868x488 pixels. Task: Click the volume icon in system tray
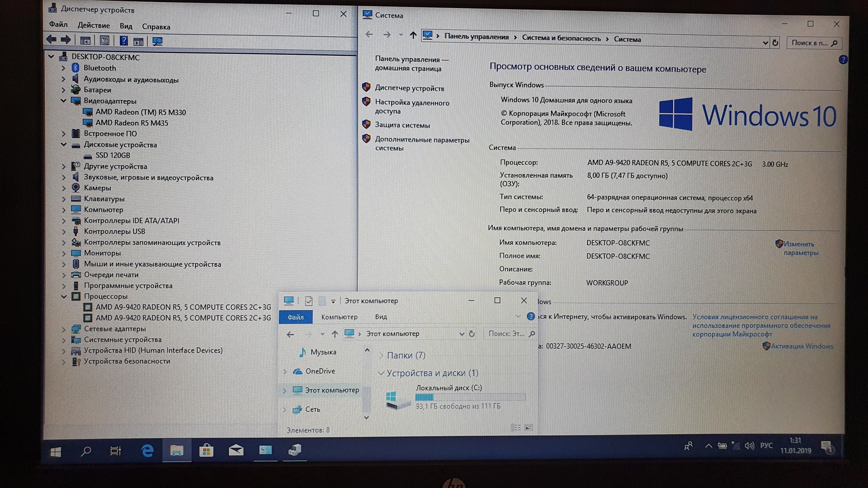click(749, 446)
